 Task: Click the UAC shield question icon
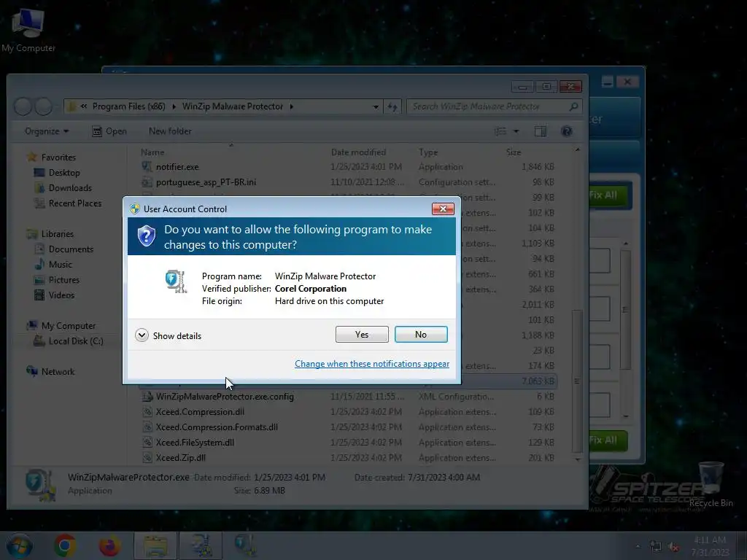(146, 236)
